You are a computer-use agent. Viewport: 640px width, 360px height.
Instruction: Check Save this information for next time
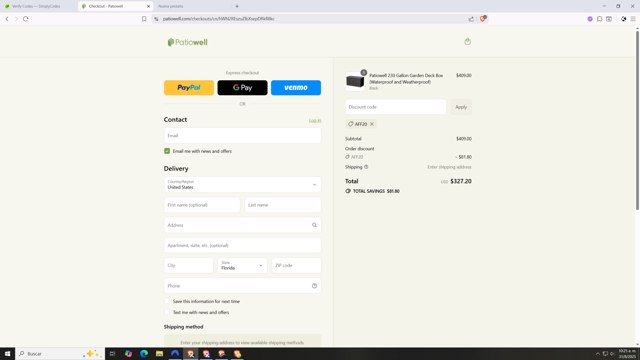tap(167, 301)
